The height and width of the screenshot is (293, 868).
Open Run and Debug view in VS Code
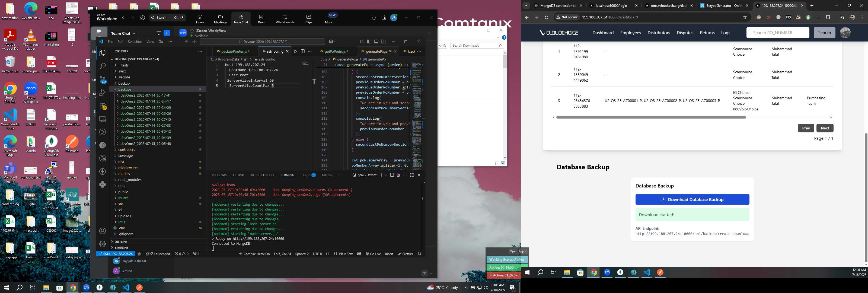point(103,93)
